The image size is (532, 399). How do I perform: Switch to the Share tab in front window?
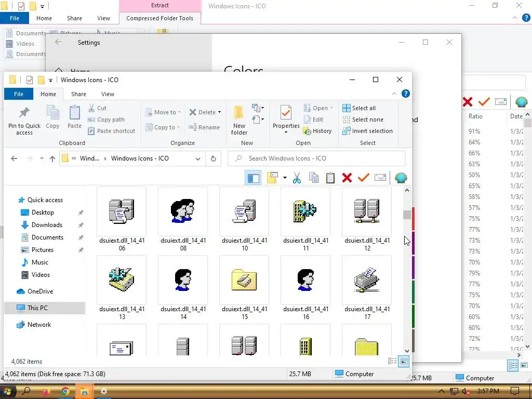point(78,94)
